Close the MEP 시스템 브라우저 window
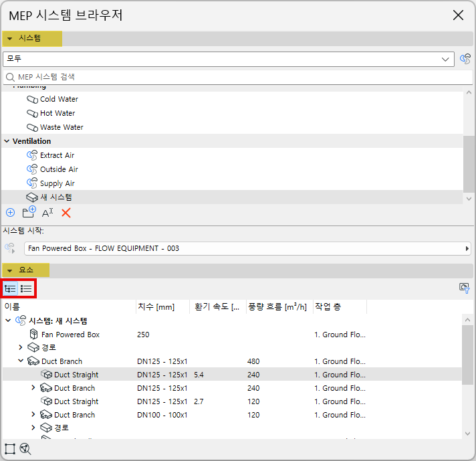This screenshot has width=476, height=461. click(458, 15)
